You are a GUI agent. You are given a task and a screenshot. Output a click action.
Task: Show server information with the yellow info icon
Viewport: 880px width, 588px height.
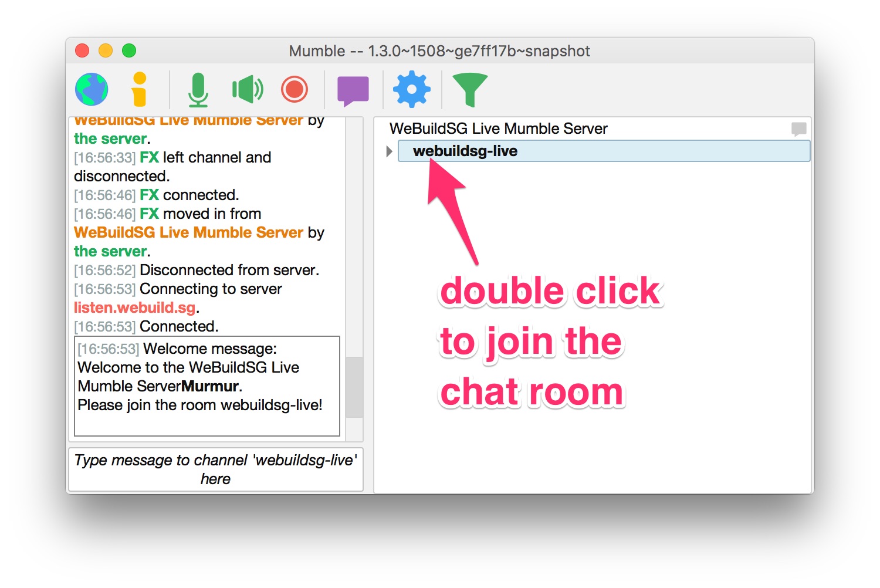coord(139,89)
